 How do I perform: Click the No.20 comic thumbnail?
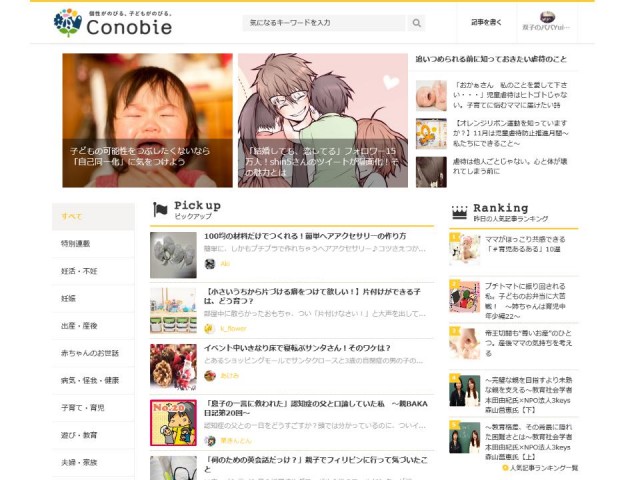click(173, 423)
